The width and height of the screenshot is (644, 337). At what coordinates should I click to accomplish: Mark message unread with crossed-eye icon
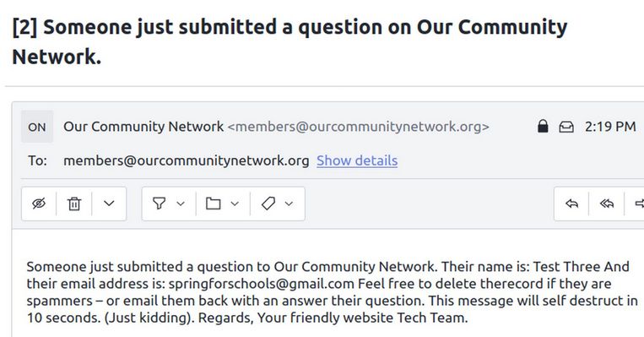coord(39,204)
